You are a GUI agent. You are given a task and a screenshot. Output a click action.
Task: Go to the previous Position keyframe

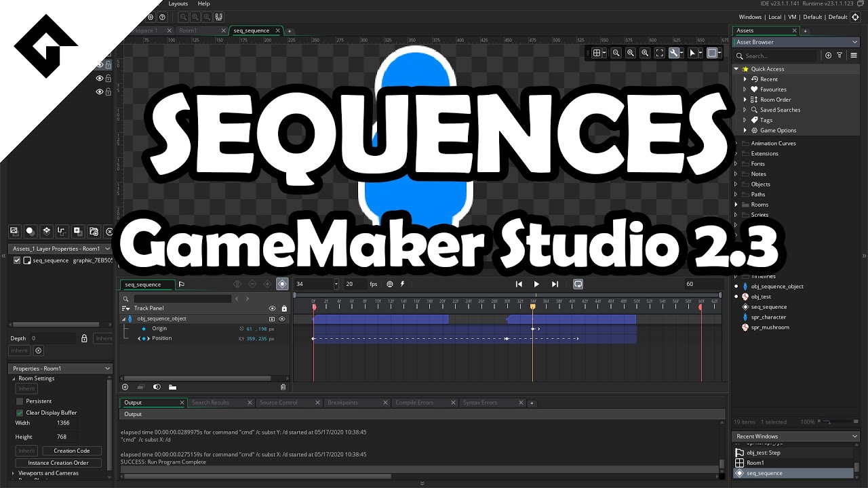(139, 338)
